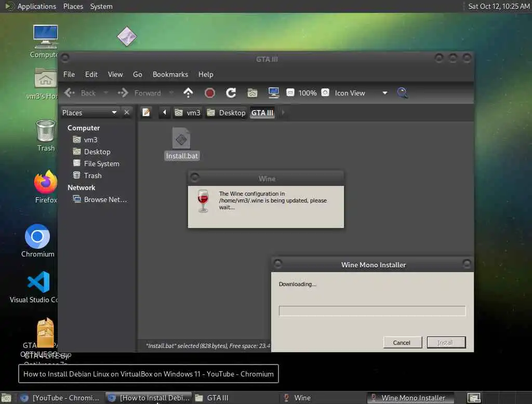This screenshot has width=532, height=404.
Task: Zoom out with the minus icon
Action: point(290,92)
